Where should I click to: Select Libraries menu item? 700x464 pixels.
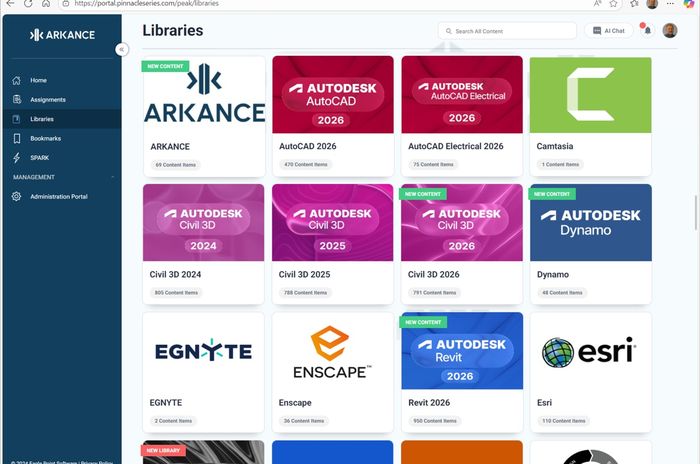62,119
